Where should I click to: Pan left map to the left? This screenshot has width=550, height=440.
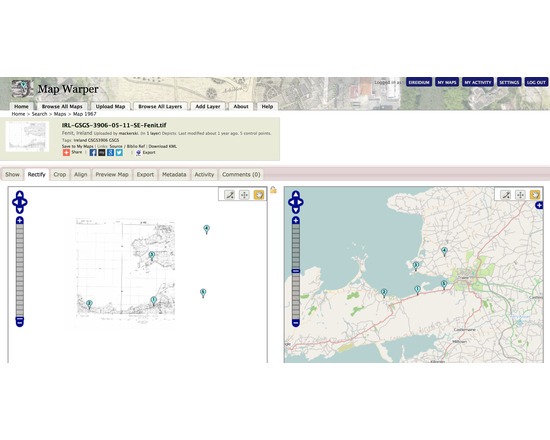[x=15, y=202]
